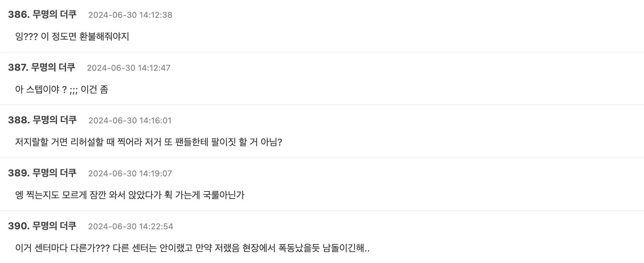Click the author name on comment 388
This screenshot has width=644, height=263.
54,120
